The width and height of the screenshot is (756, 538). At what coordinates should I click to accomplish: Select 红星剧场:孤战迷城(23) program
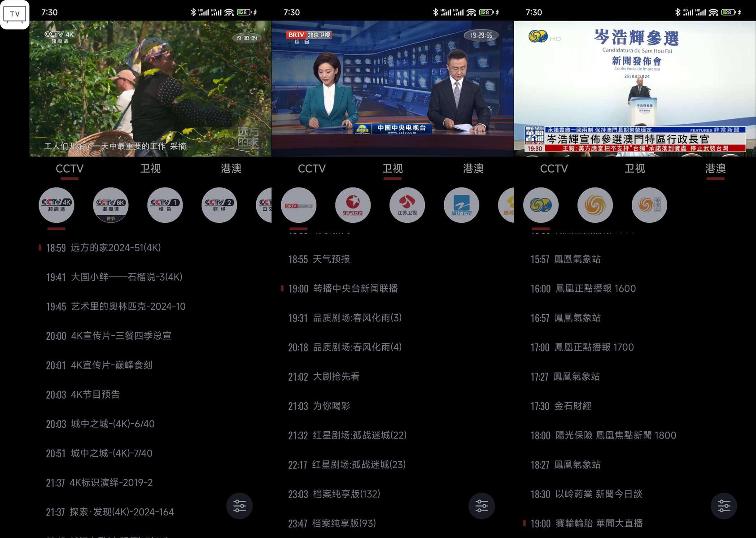click(347, 464)
